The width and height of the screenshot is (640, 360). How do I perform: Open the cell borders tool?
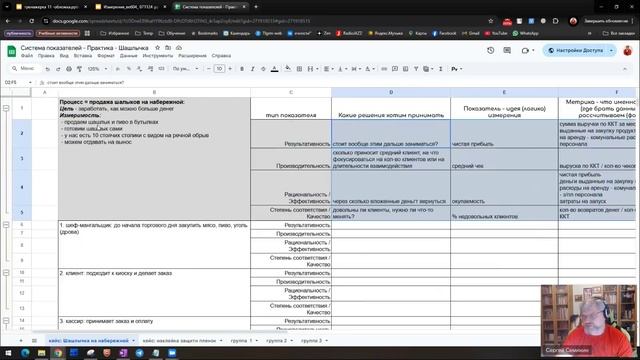pos(299,69)
